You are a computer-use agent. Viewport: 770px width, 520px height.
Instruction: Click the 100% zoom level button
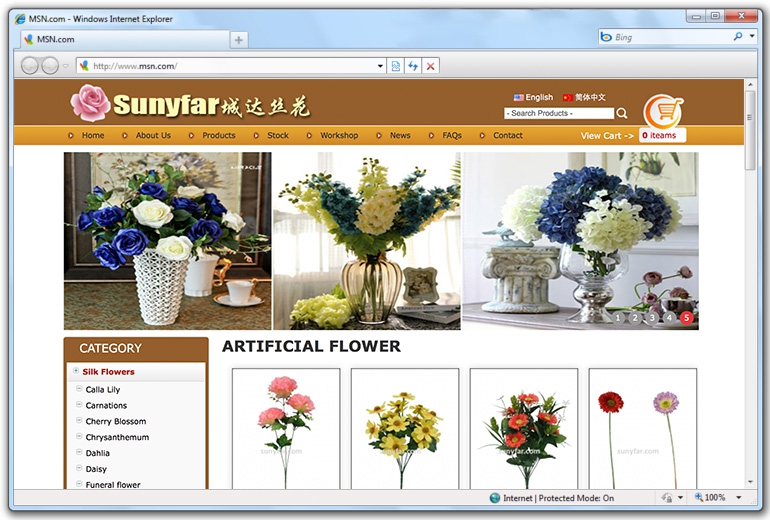710,497
